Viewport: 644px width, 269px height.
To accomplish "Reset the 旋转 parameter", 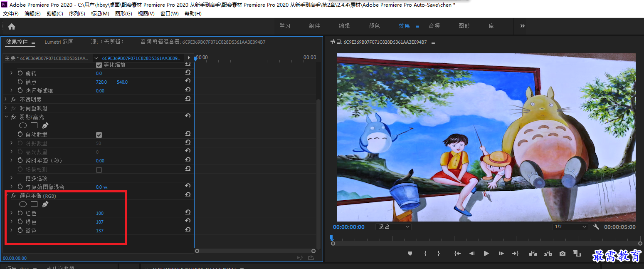I will point(188,73).
